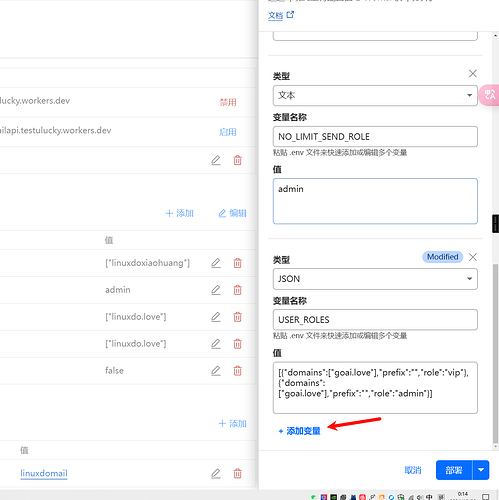Click the 添加变量 link
Viewport: 499px width, 500px height.
[x=299, y=431]
